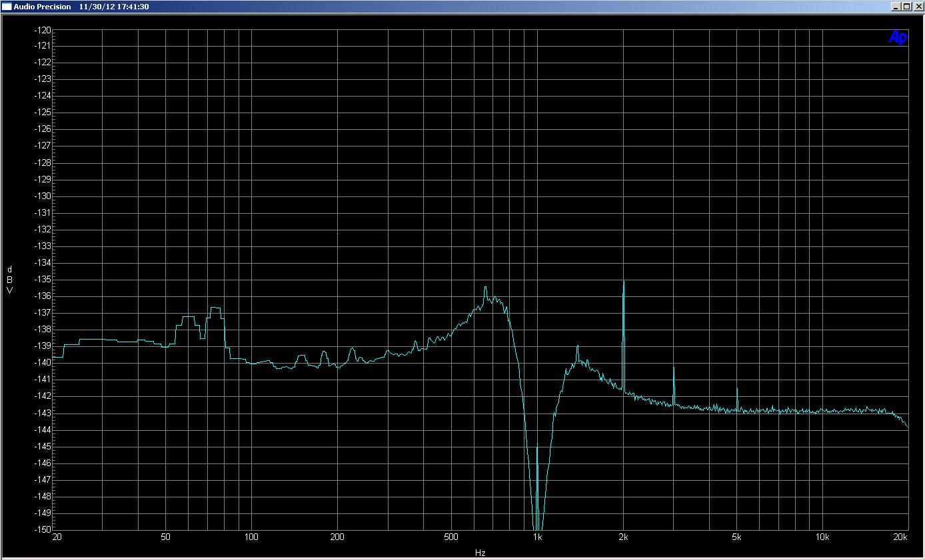925x560 pixels.
Task: Click the 'Audio Precision 11/30/12 17:41:30' title text
Action: click(x=81, y=7)
